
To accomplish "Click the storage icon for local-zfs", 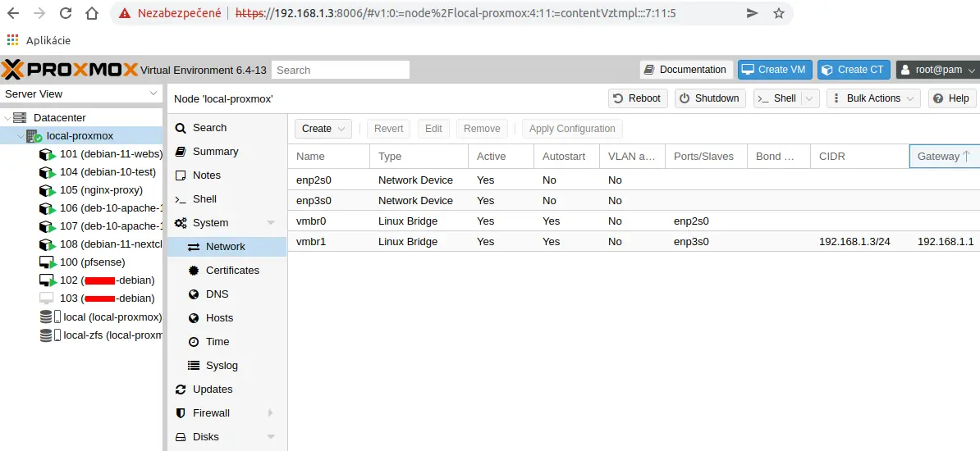I will (50, 335).
